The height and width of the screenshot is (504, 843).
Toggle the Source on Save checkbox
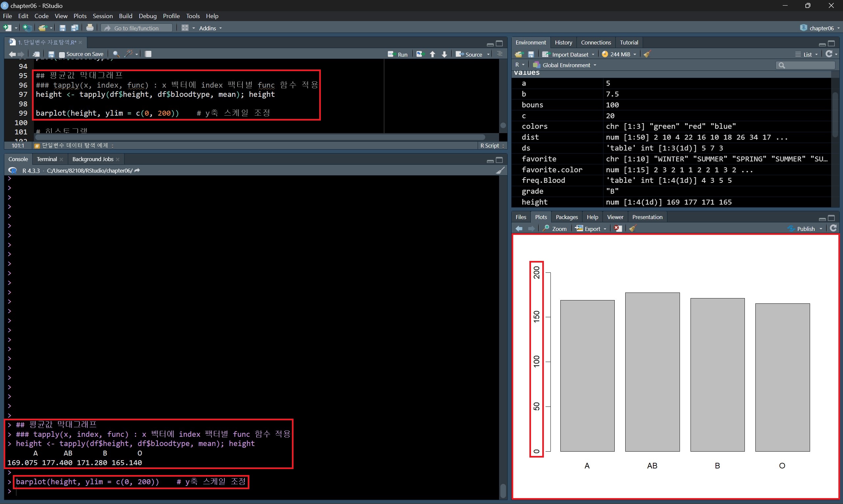tap(62, 54)
